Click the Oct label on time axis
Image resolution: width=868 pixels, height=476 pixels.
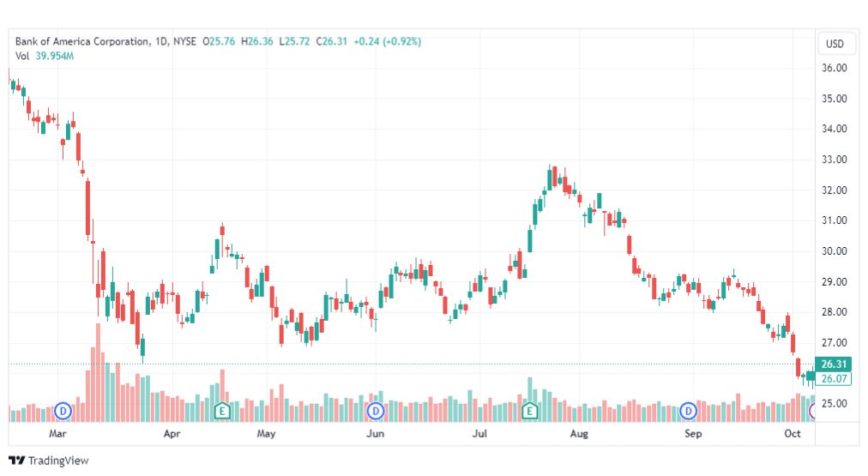click(793, 433)
